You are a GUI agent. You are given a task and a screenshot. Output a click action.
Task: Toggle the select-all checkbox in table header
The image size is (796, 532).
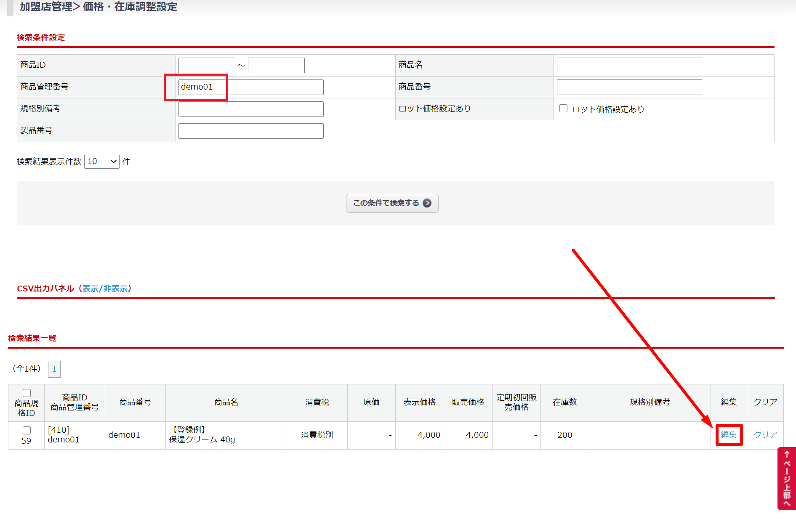click(x=27, y=393)
